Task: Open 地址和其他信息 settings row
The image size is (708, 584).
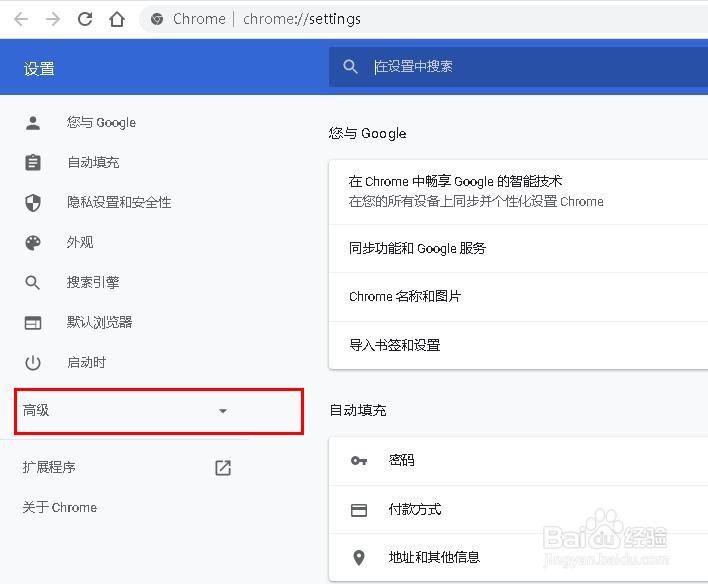Action: (x=518, y=558)
